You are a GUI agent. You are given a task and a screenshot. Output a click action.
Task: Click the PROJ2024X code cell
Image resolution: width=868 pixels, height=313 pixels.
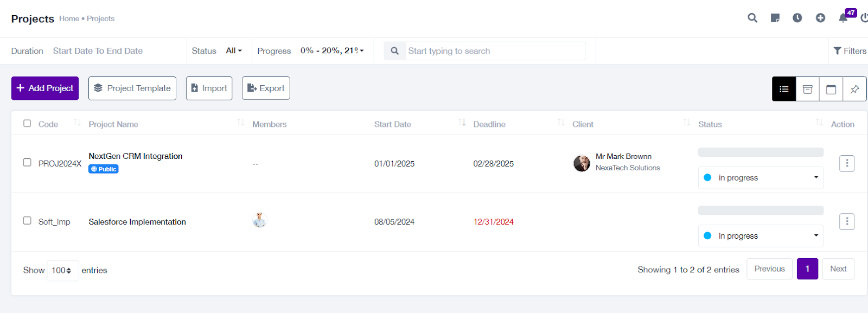(x=60, y=164)
